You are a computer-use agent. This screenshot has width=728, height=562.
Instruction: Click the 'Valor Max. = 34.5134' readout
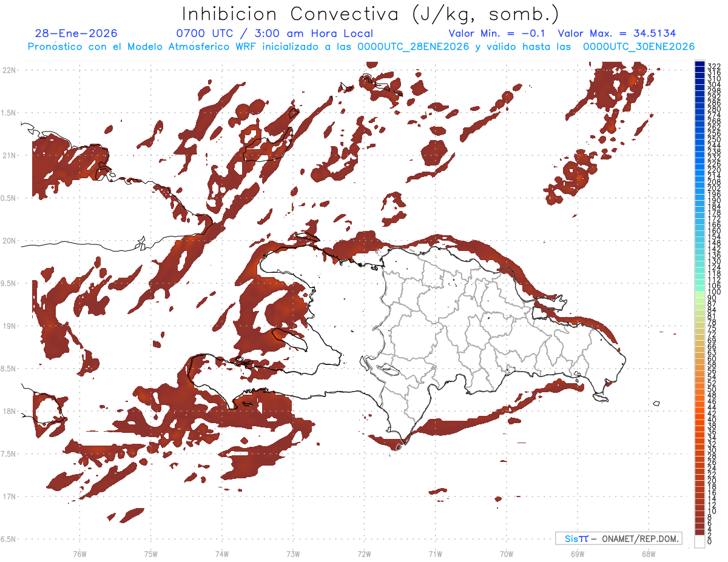point(617,33)
